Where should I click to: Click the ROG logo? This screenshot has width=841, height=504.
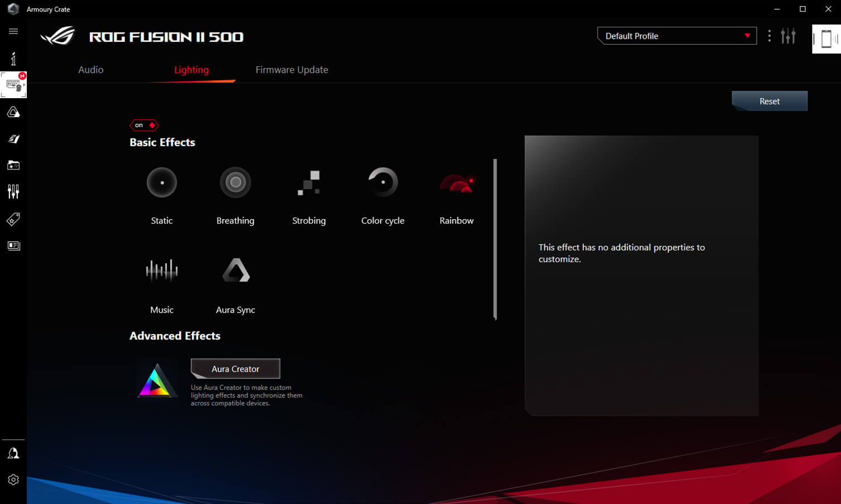(58, 36)
